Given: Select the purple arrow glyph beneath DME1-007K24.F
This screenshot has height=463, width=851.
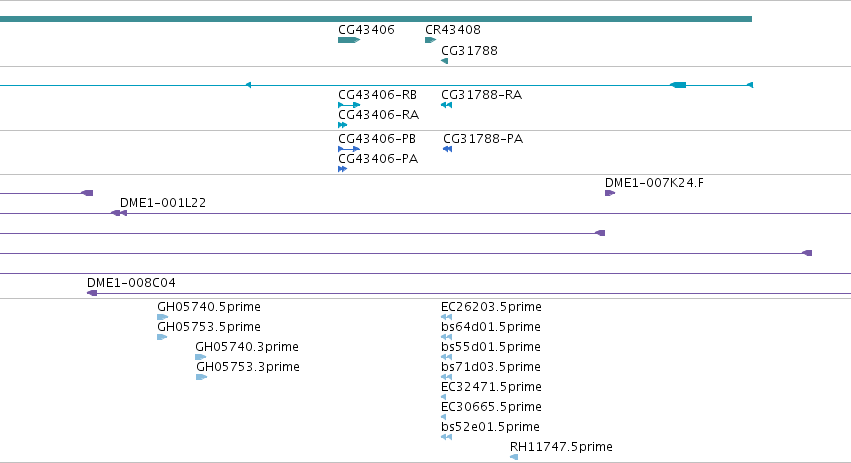Looking at the screenshot, I should point(610,193).
